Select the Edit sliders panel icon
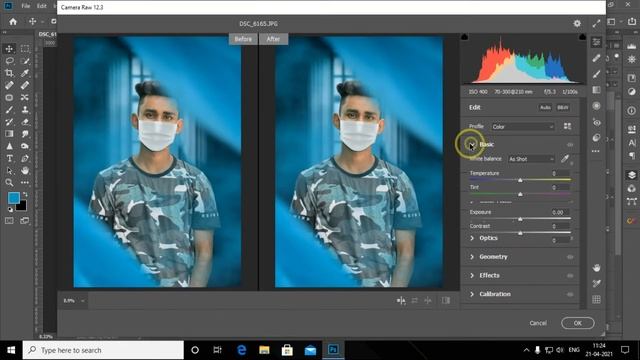 pos(596,42)
